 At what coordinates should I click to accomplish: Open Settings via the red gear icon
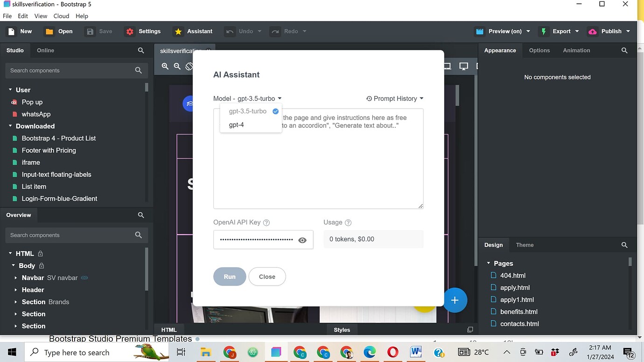129,31
